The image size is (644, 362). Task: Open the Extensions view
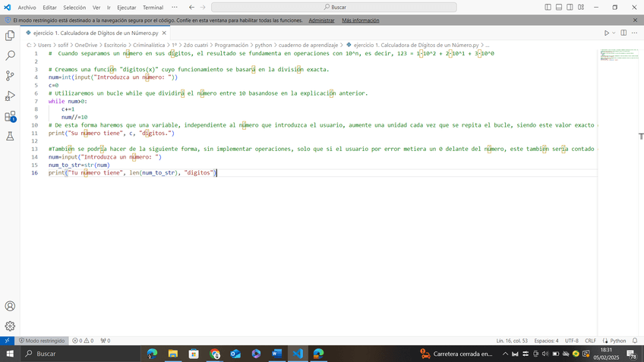pyautogui.click(x=10, y=117)
